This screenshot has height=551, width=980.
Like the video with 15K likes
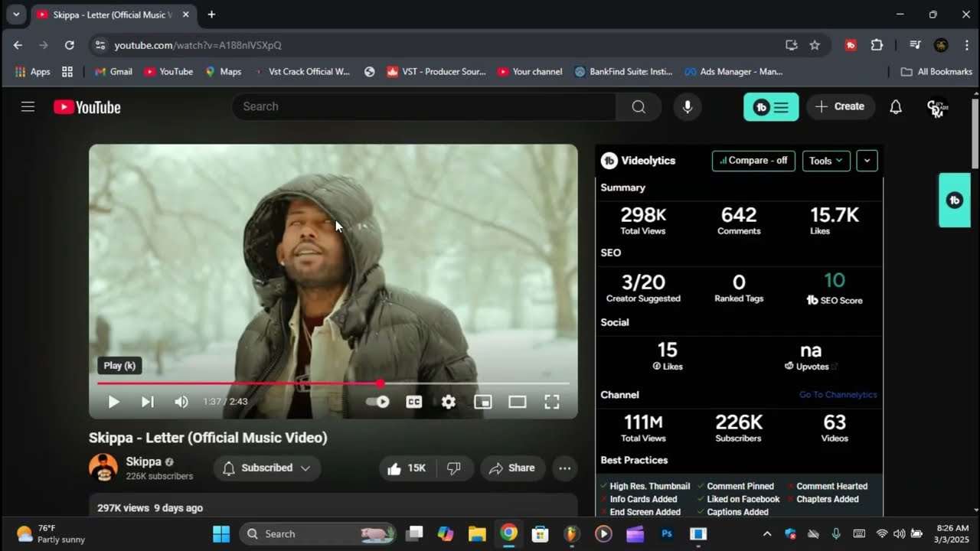click(x=407, y=468)
